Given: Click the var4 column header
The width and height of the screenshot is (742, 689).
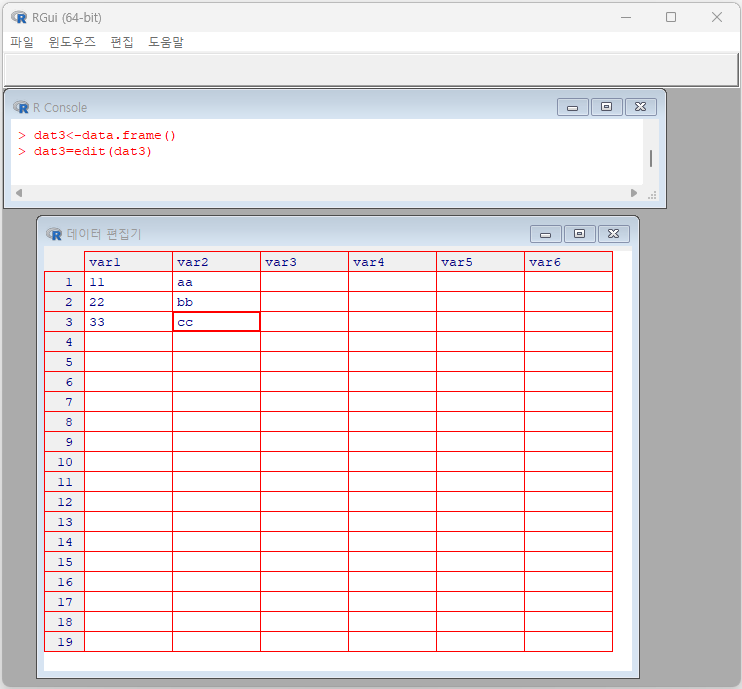Looking at the screenshot, I should (x=392, y=262).
